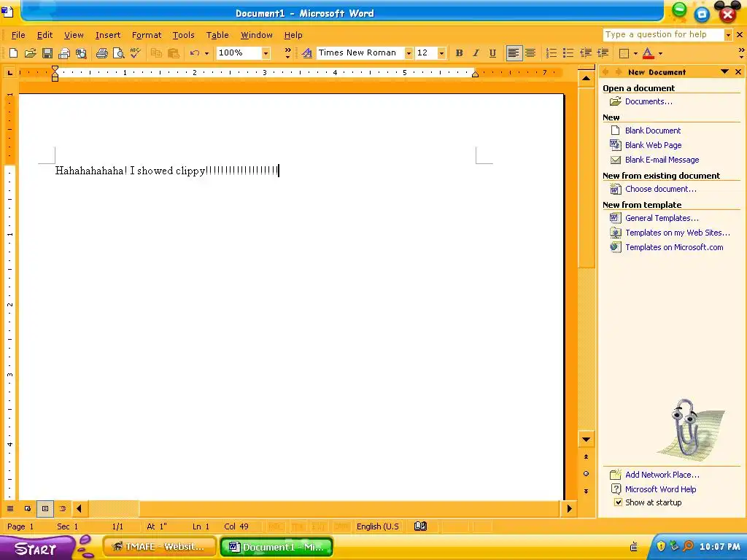Click the vertical scrollbar down arrow
Screen dimensions: 747x560
click(586, 440)
